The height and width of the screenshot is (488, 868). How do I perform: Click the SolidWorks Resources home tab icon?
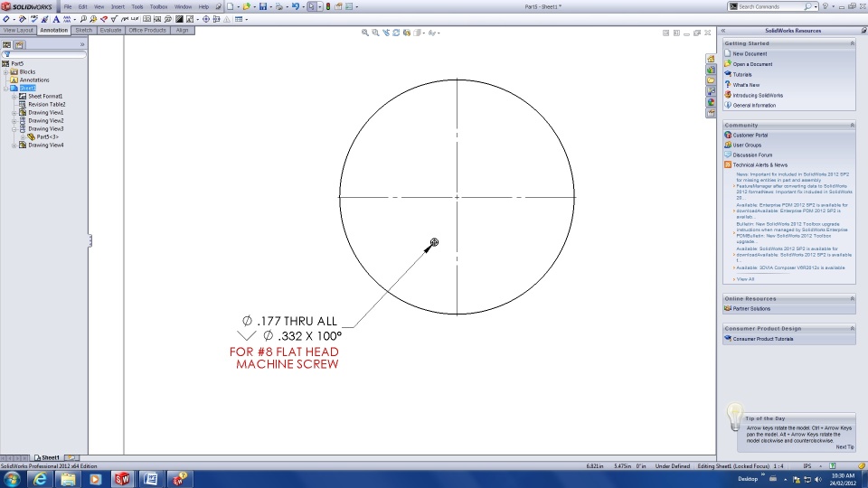(x=711, y=59)
